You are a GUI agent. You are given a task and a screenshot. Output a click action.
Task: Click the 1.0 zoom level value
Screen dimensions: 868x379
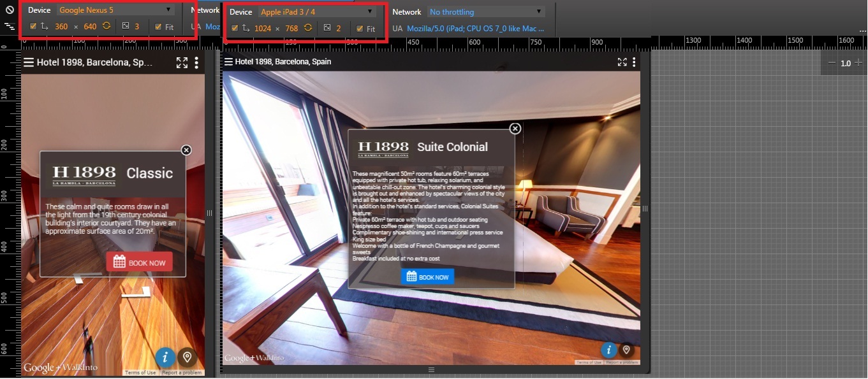tap(845, 63)
